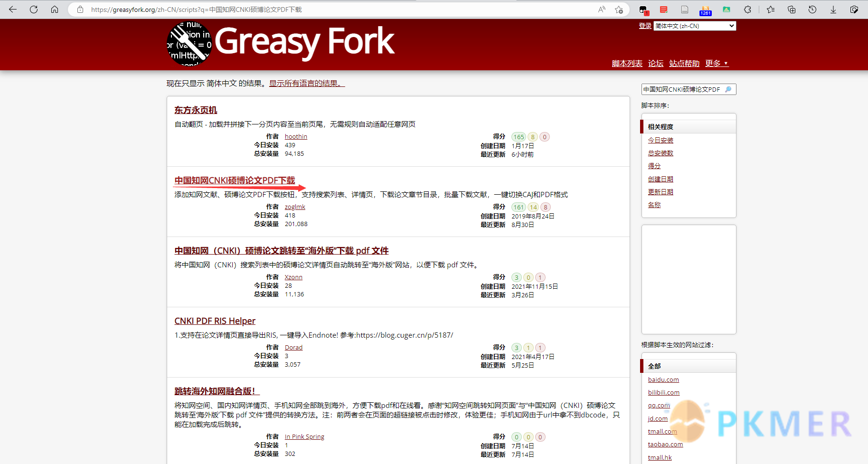868x464 pixels.
Task: Click creation date 2021年11月15日
Action: pos(535,286)
